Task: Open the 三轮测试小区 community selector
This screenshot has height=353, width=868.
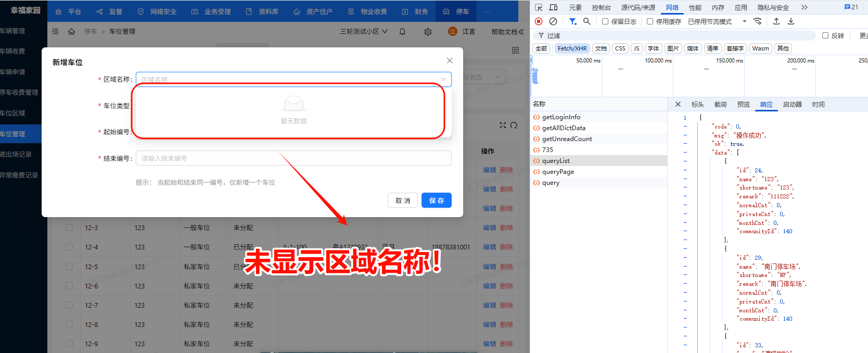Action: click(x=364, y=32)
